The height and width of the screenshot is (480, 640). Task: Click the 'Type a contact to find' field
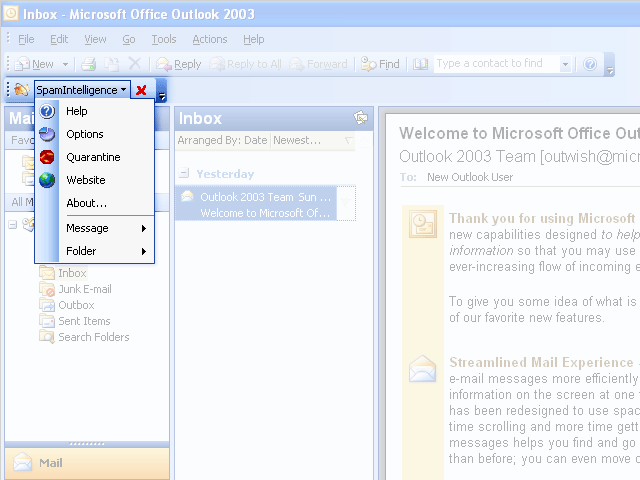click(x=496, y=64)
